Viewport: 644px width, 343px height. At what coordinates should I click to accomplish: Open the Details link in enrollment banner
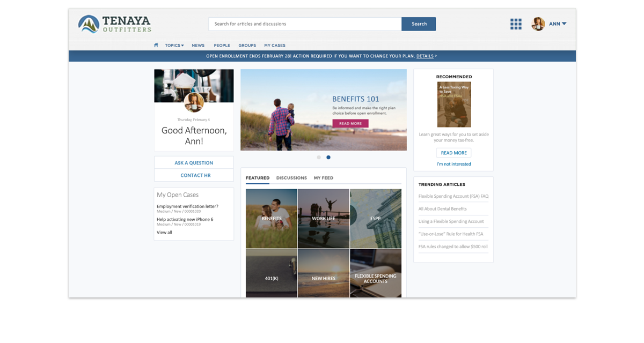click(x=425, y=56)
